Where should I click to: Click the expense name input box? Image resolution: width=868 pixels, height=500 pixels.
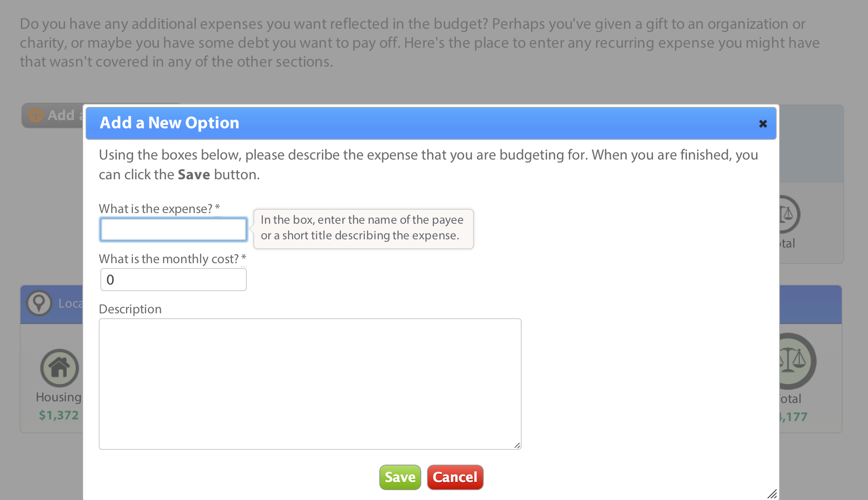[173, 229]
